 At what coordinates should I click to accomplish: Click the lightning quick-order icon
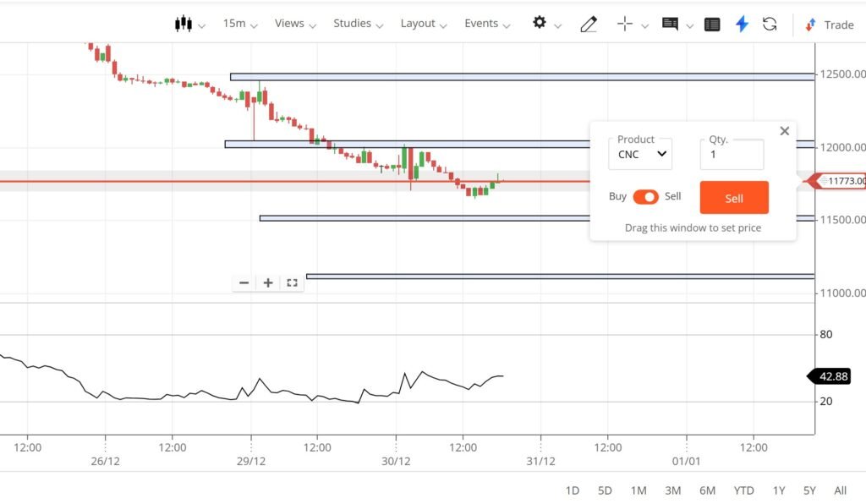742,24
